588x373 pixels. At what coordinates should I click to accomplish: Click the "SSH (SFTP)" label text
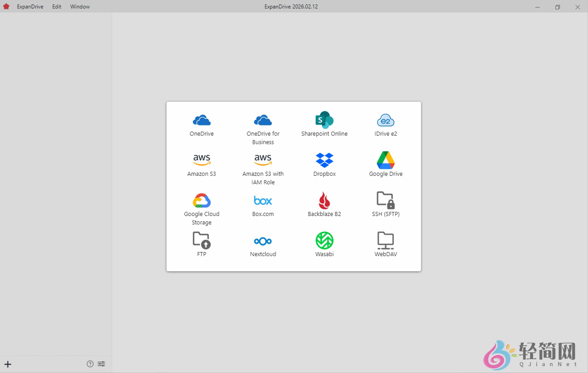386,214
